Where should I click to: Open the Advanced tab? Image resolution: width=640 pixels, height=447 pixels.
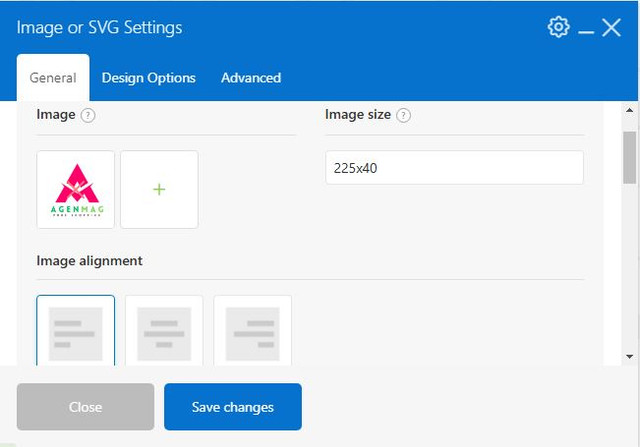251,78
